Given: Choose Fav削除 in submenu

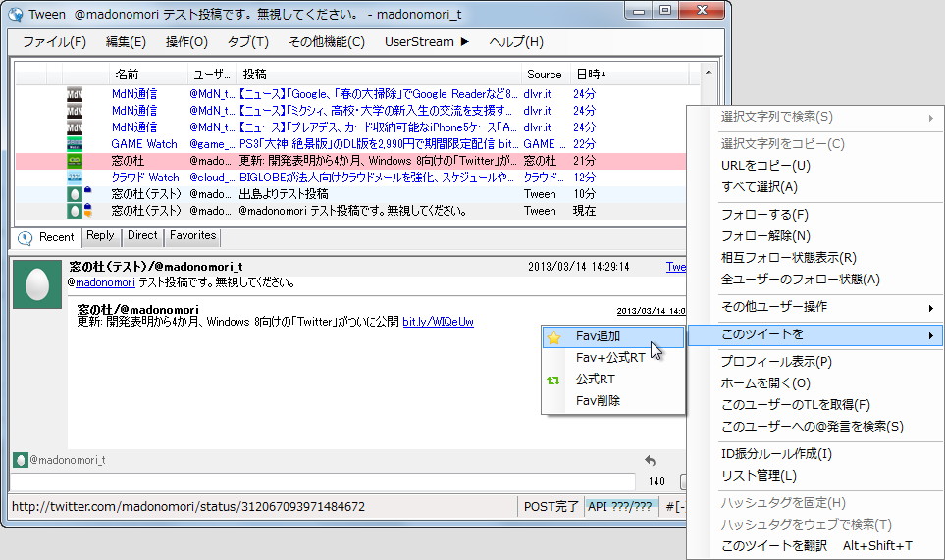Looking at the screenshot, I should pyautogui.click(x=613, y=401).
